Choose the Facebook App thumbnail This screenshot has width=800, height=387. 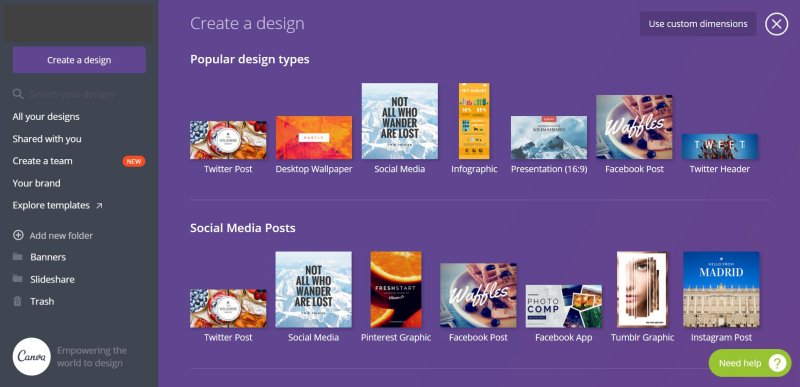pos(564,306)
